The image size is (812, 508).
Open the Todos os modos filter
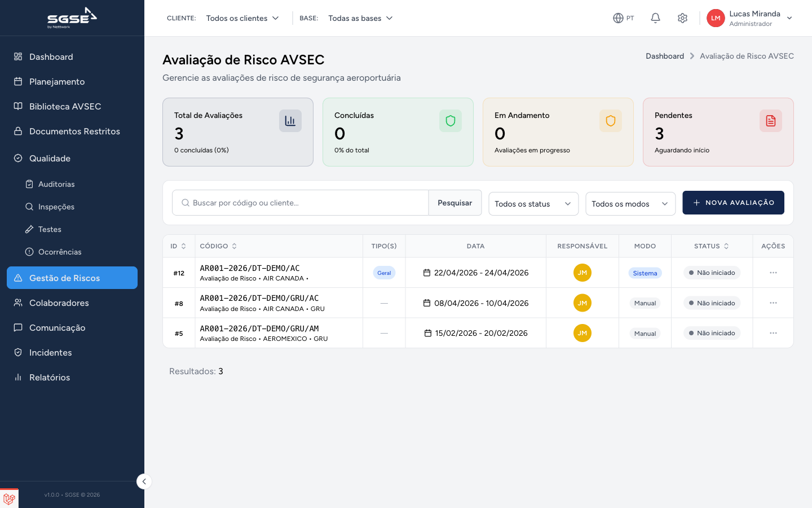pyautogui.click(x=630, y=204)
